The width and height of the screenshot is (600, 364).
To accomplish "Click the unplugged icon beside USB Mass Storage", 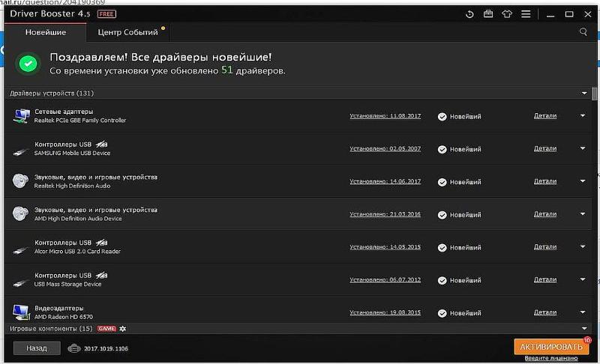I will (x=102, y=276).
